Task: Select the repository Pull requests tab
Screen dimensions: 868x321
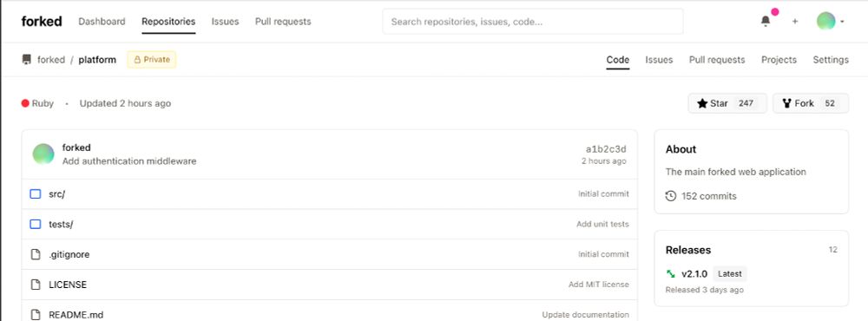Action: (717, 60)
